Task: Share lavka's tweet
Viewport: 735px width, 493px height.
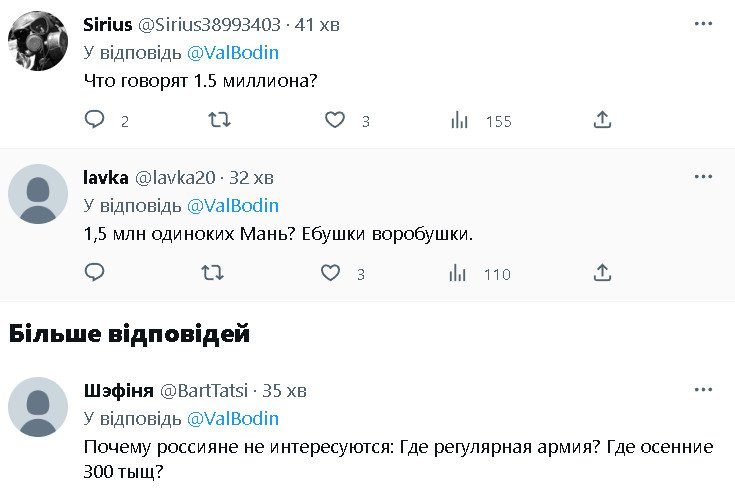Action: pos(602,273)
